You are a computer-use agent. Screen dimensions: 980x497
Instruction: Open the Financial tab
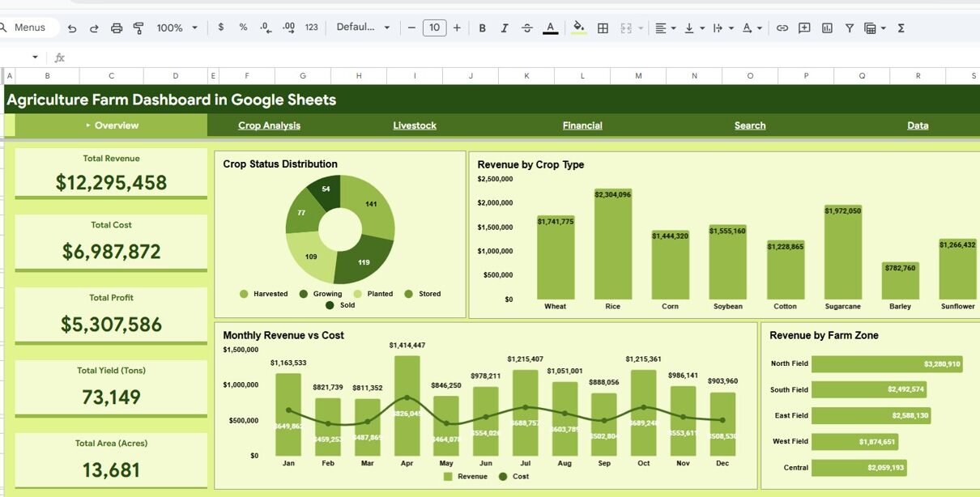tap(582, 125)
